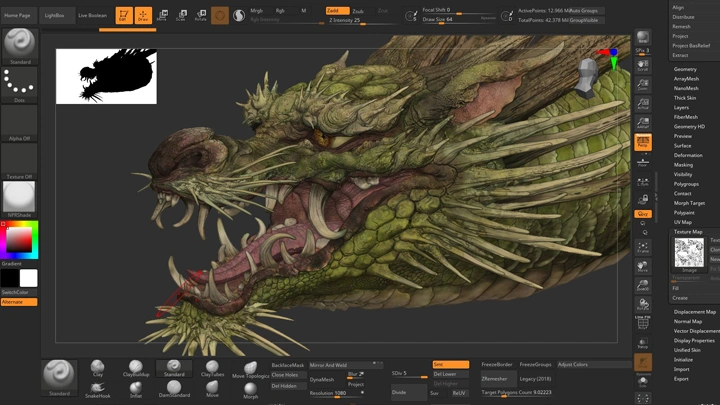This screenshot has height=405, width=720.
Task: Switch to Scale transform icon
Action: (x=181, y=15)
